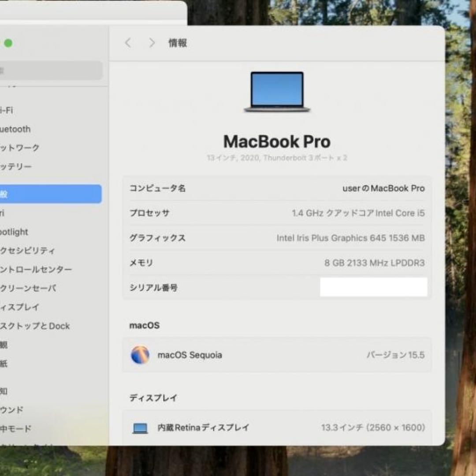Viewport: 476px width, 476px height.
Task: Select 'Intel Iris Plus Graphics 645 1536 MB'
Action: click(x=351, y=238)
